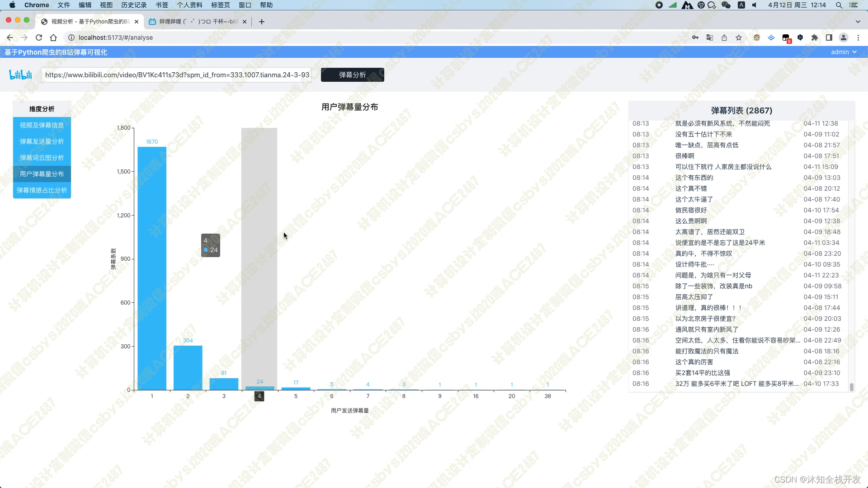Bookmark this page with star icon
The image size is (868, 488).
[739, 38]
